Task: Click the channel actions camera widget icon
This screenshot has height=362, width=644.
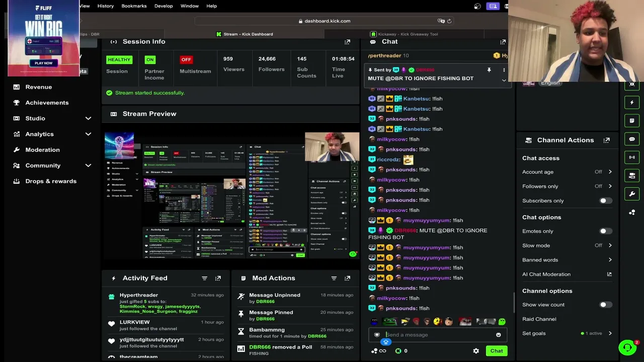Action: tap(632, 175)
